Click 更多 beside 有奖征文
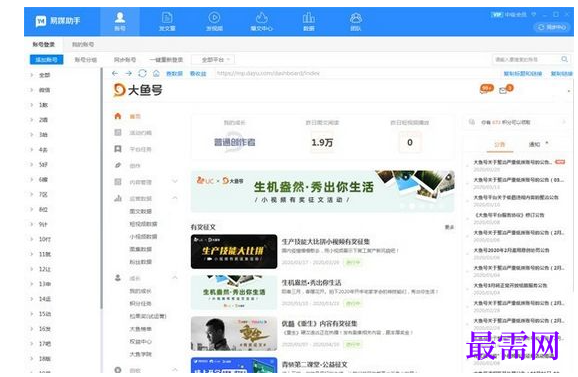 click(449, 227)
